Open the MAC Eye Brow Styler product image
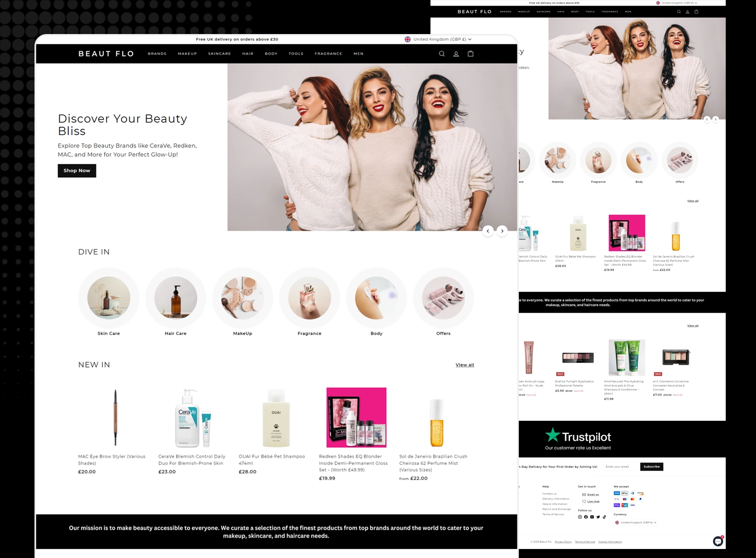This screenshot has width=756, height=558. pyautogui.click(x=115, y=418)
